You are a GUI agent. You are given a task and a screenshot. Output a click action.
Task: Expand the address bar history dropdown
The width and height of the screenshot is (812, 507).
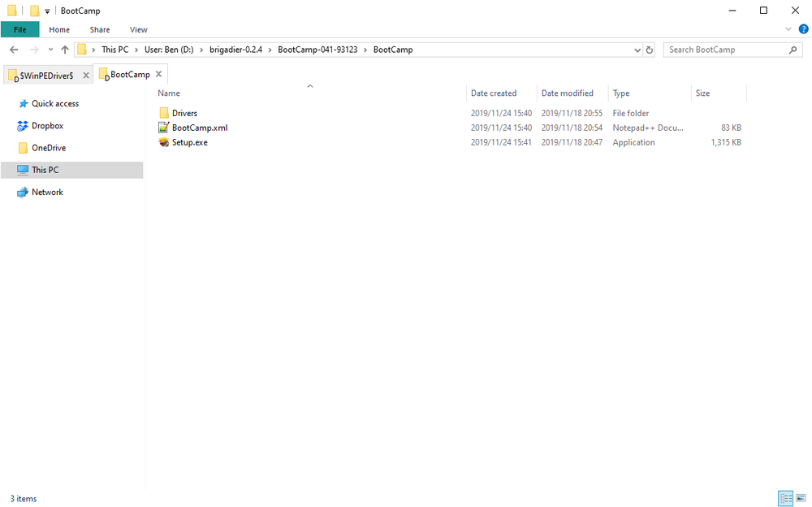point(637,50)
